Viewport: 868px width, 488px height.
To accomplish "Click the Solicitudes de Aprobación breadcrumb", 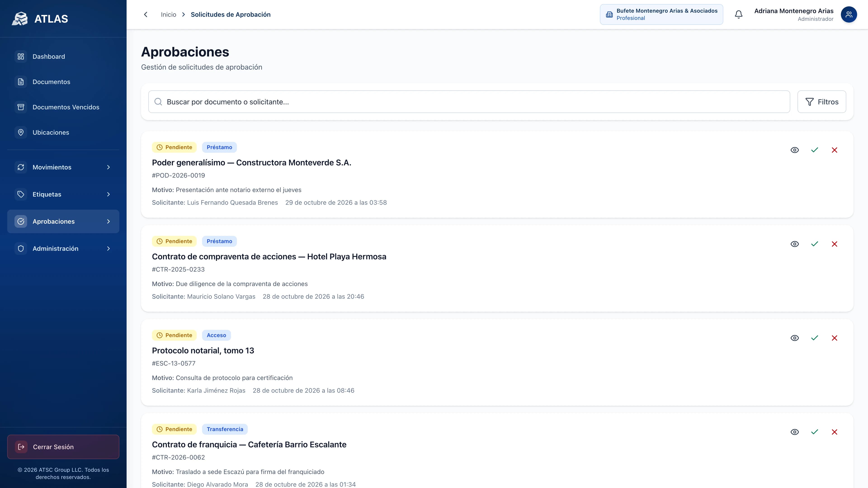I will point(231,14).
